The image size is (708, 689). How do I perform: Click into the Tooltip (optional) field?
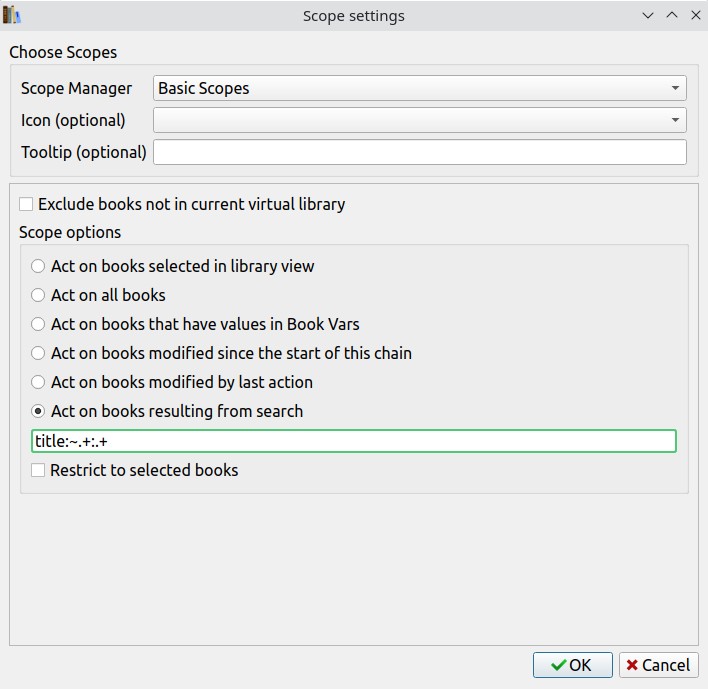(420, 152)
